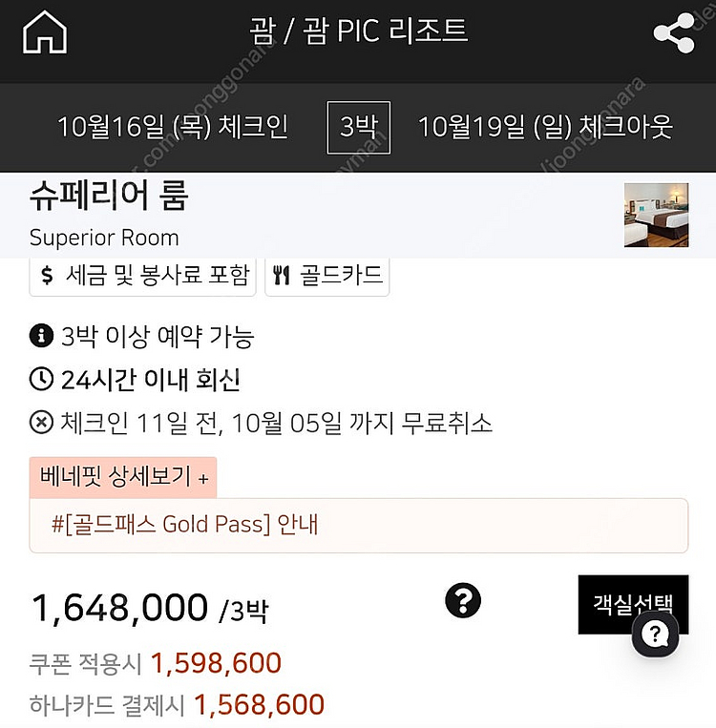The width and height of the screenshot is (716, 728).
Task: Click the cancel X icon beside 무료취소
Action: coord(41,423)
